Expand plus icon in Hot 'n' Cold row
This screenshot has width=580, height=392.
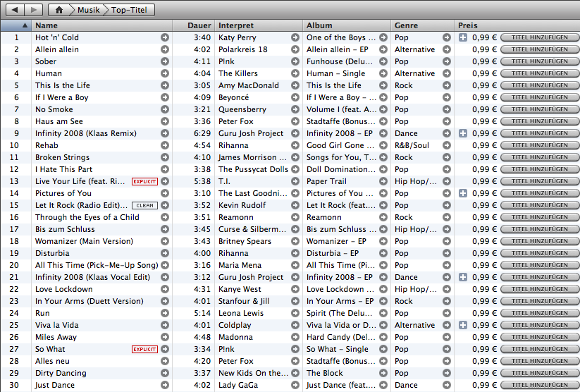click(x=463, y=37)
